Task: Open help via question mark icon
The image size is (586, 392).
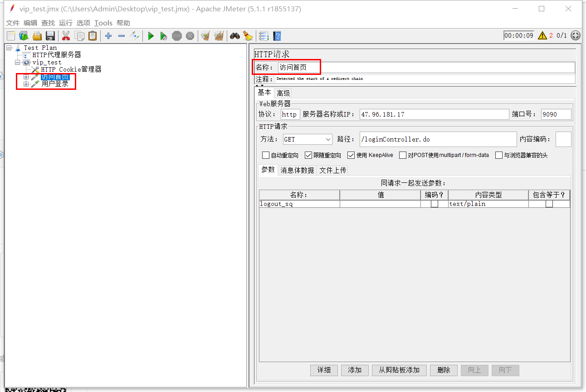Action: click(x=277, y=36)
